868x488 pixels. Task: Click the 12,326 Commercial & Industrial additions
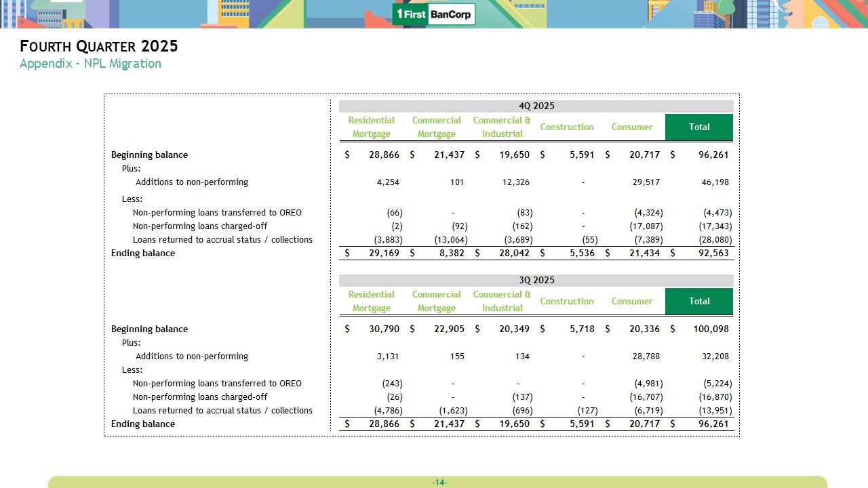(515, 182)
